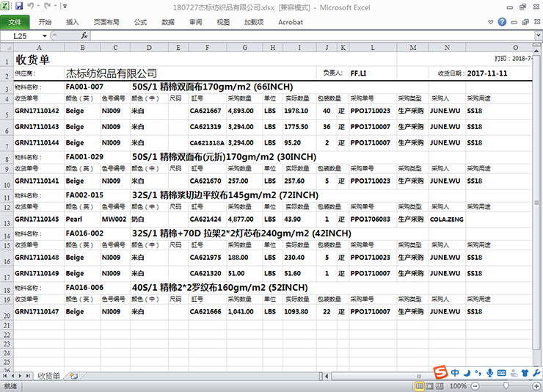The width and height of the screenshot is (543, 392).
Task: Switch to the 插入 (Insert) ribbon tab
Action: click(73, 22)
